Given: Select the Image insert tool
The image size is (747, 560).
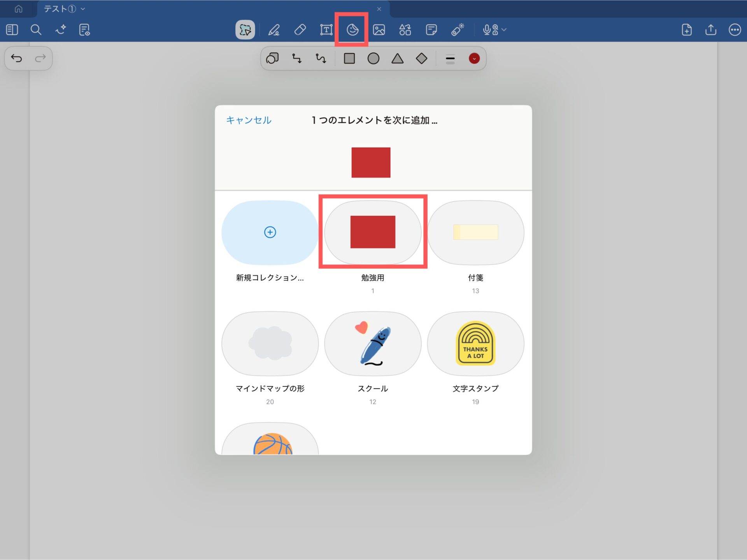Looking at the screenshot, I should click(x=379, y=30).
